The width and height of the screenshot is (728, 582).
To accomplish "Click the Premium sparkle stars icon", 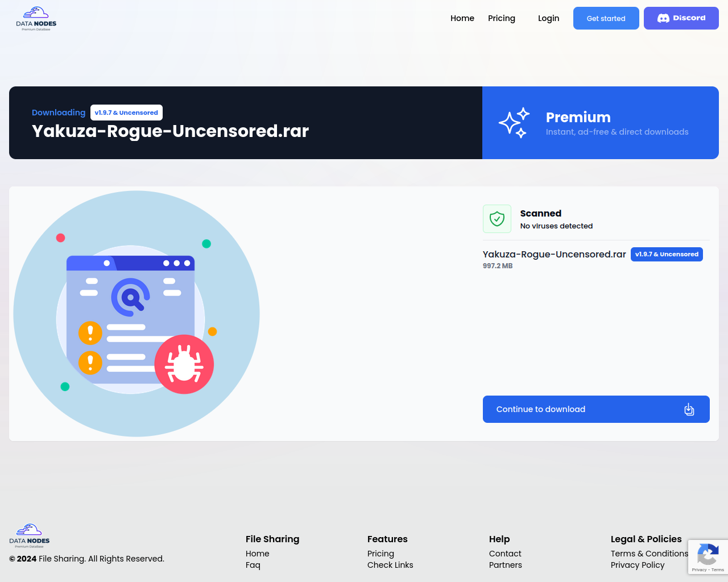I will click(x=514, y=123).
